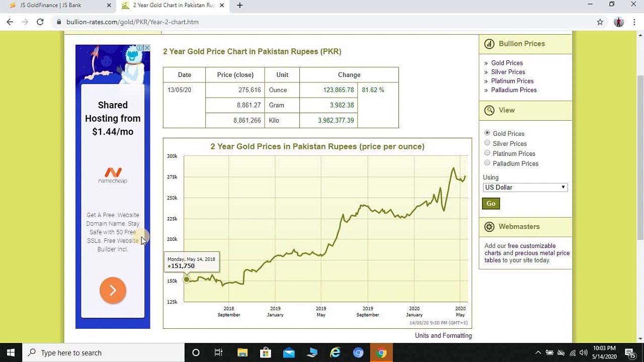Open Wi-Fi network tray icon
Image resolution: width=644 pixels, height=362 pixels.
pos(572,352)
